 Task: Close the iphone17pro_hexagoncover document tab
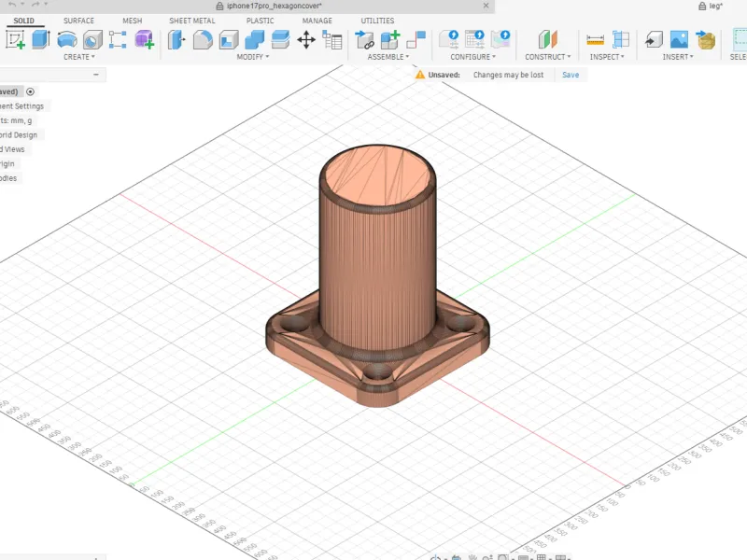pos(486,6)
